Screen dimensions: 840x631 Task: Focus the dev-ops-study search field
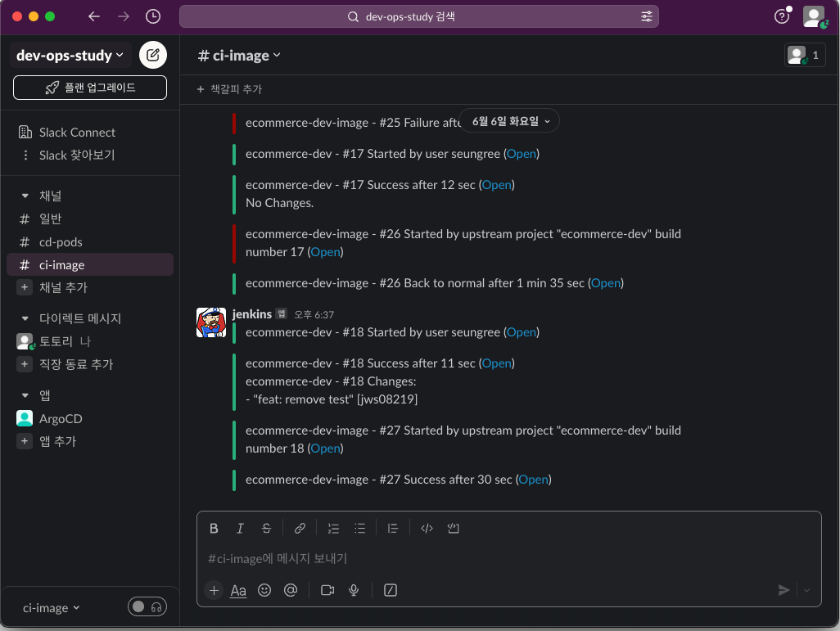(x=419, y=16)
